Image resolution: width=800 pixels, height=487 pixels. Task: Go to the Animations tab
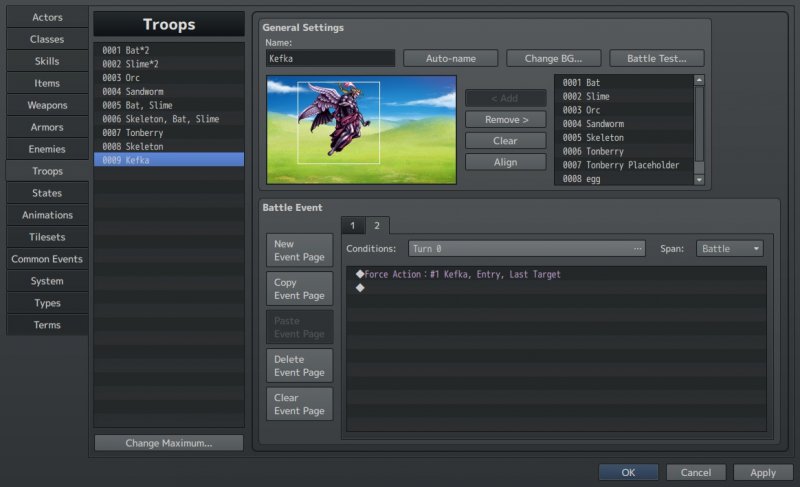[47, 215]
